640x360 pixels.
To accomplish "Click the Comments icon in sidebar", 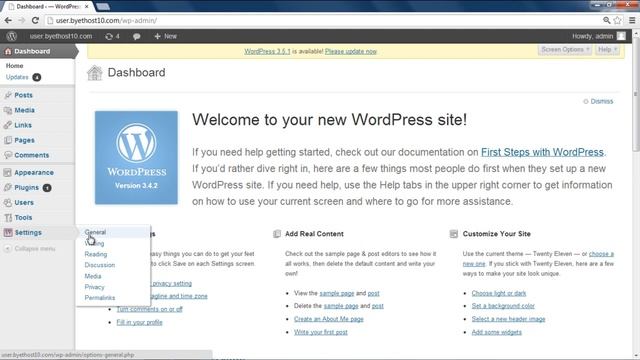I will [8, 155].
